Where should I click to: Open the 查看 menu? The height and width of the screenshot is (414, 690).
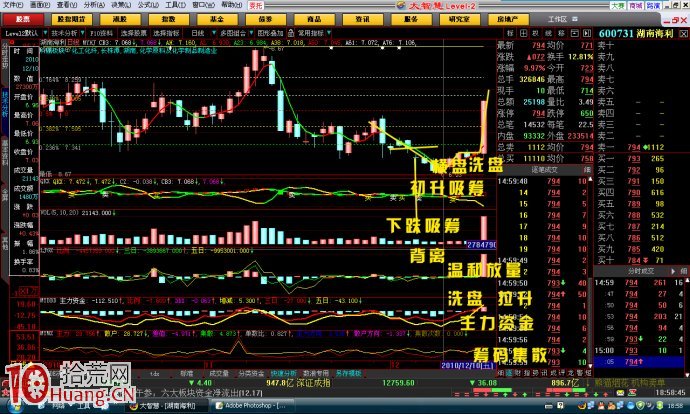coord(66,5)
